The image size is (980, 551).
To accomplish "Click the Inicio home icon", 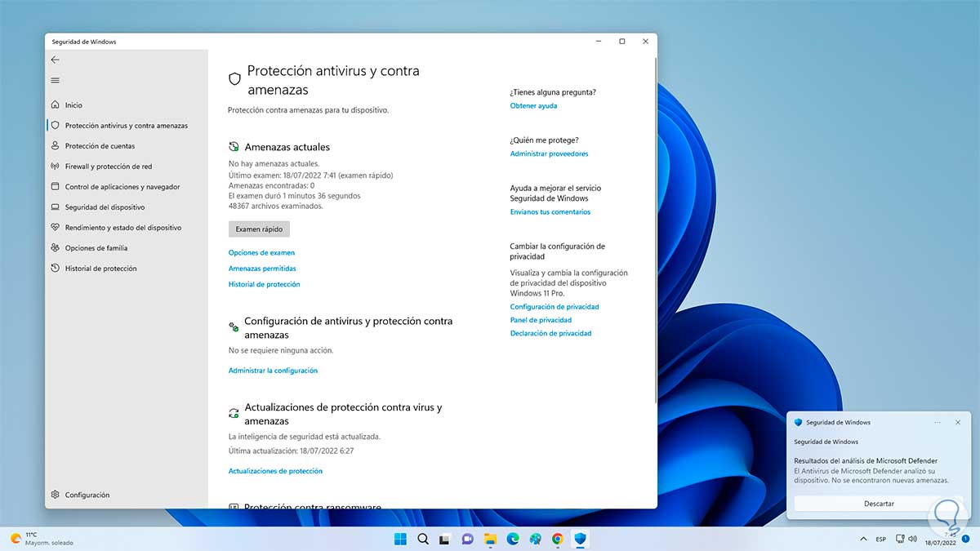I will pos(55,105).
